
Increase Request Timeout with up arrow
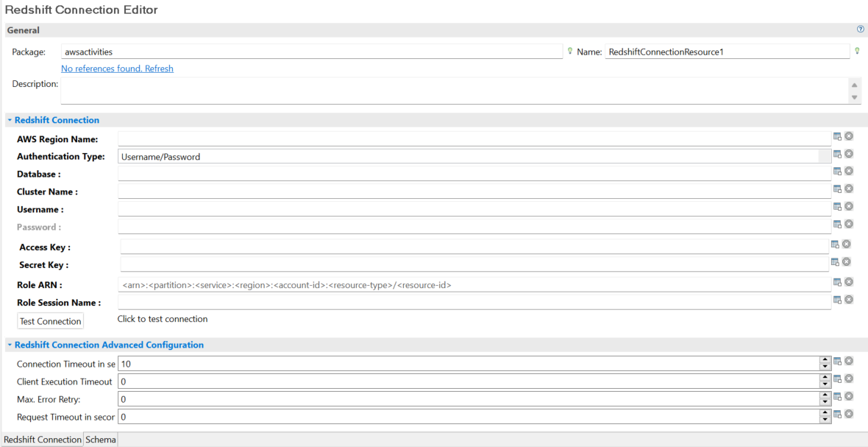point(825,413)
